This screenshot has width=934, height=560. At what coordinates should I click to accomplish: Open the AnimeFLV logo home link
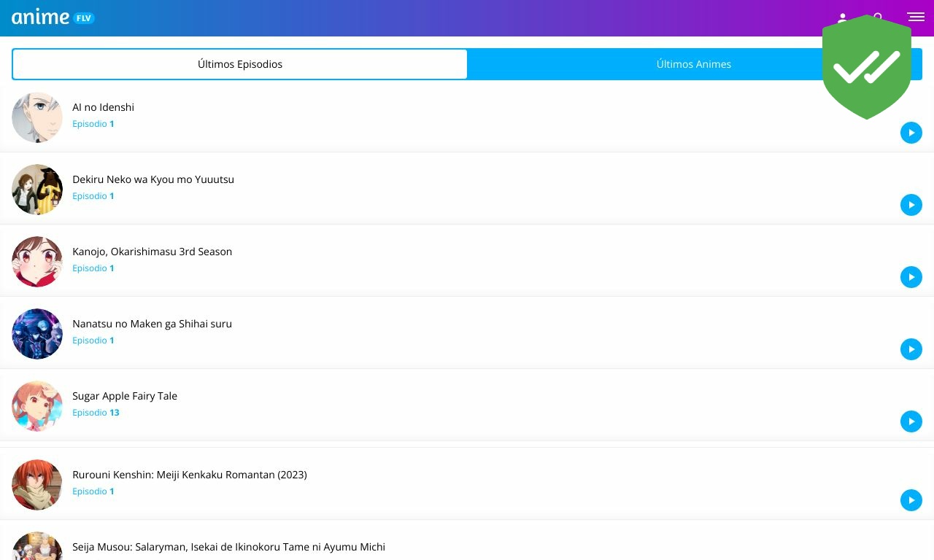(x=53, y=17)
